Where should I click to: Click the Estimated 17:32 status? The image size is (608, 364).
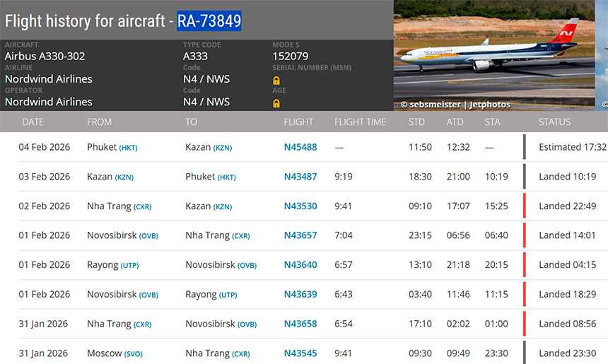point(573,147)
